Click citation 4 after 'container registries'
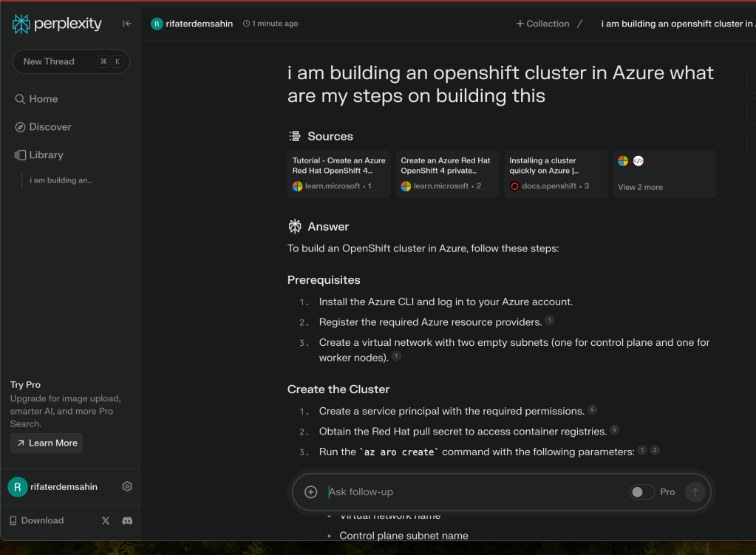The width and height of the screenshot is (756, 555). pos(615,429)
